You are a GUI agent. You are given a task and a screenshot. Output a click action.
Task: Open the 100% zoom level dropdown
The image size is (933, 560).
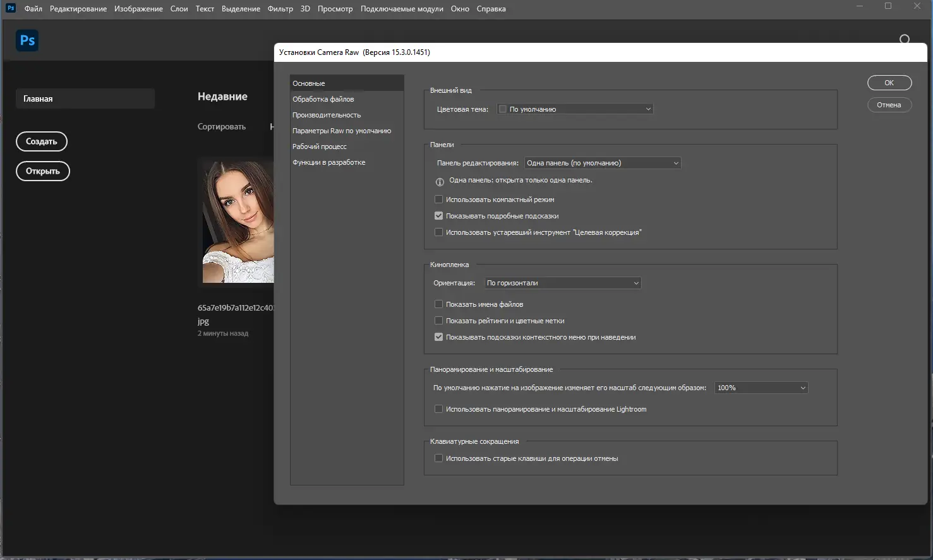[x=761, y=388]
